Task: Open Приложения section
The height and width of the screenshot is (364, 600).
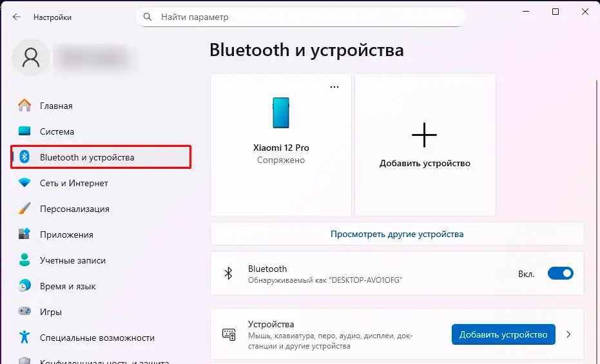Action: pos(101,234)
